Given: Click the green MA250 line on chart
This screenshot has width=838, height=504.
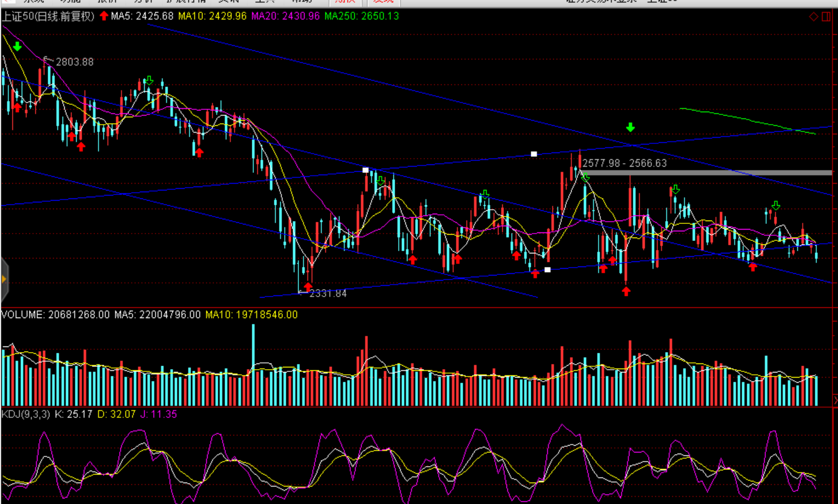Looking at the screenshot, I should (x=748, y=120).
